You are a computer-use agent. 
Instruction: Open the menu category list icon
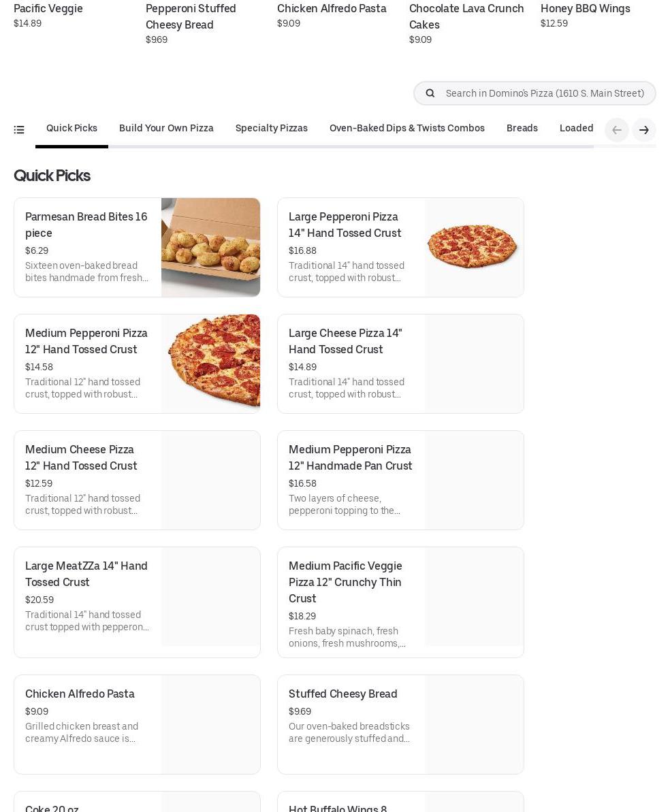pyautogui.click(x=19, y=129)
